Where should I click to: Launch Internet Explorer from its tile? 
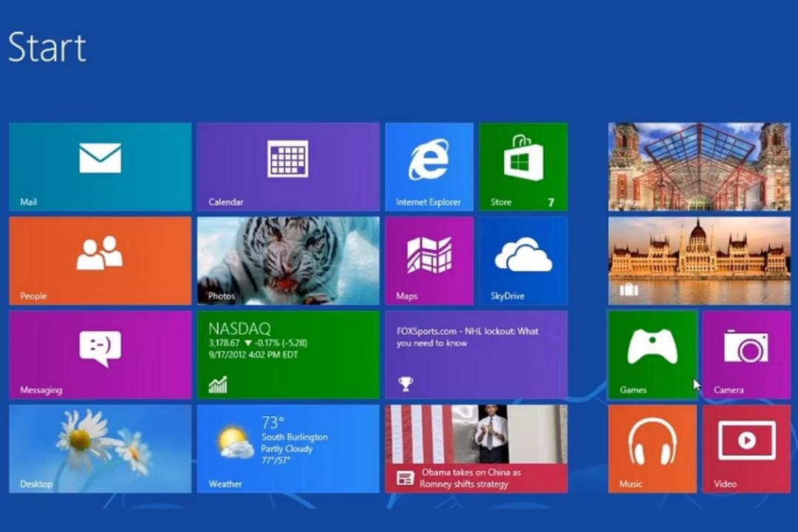[429, 166]
